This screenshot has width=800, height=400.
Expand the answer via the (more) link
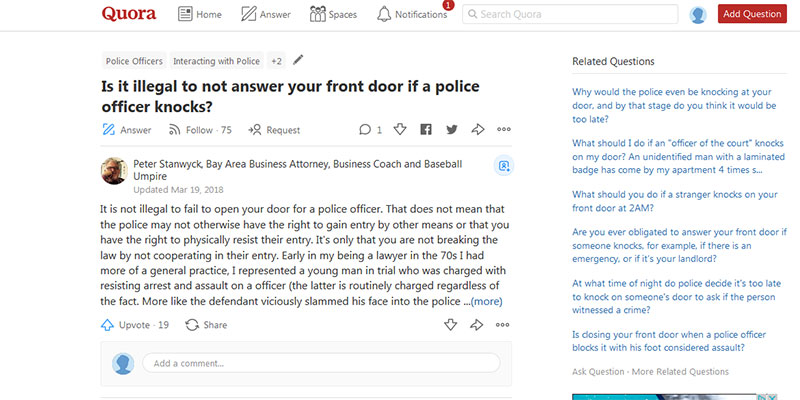click(x=486, y=302)
